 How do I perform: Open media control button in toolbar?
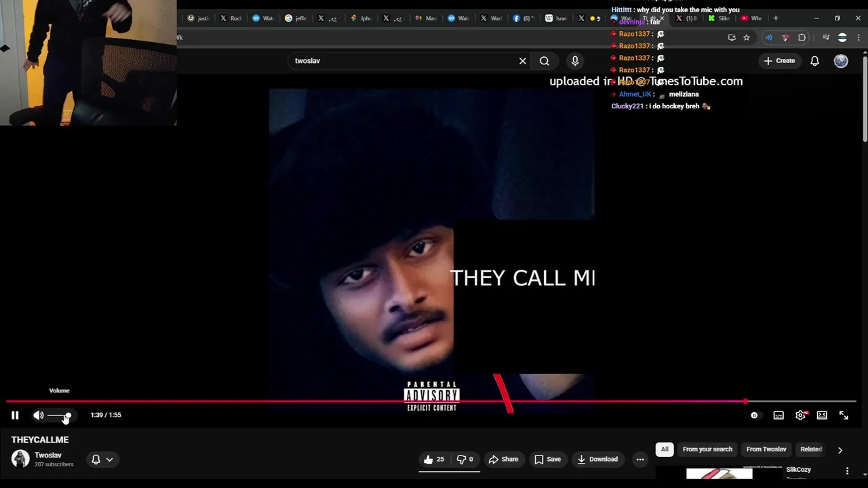[825, 37]
